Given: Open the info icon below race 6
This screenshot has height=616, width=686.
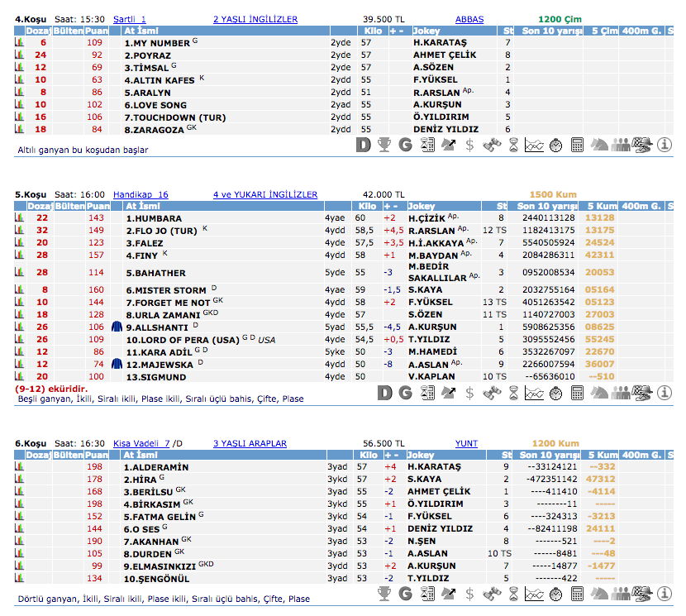Looking at the screenshot, I should (665, 594).
